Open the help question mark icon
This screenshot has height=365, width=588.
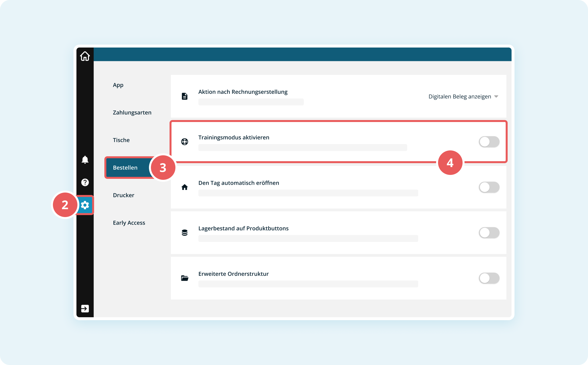pyautogui.click(x=85, y=182)
